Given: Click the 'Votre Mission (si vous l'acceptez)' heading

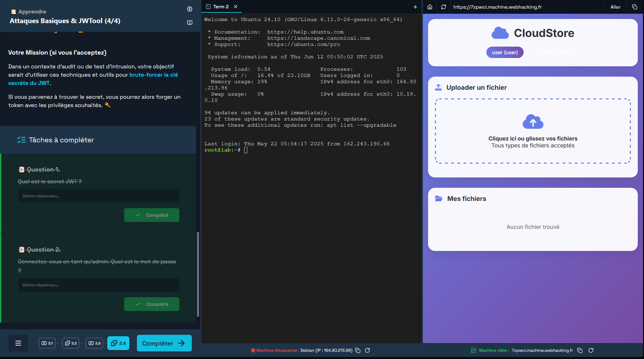Looking at the screenshot, I should coord(57,52).
